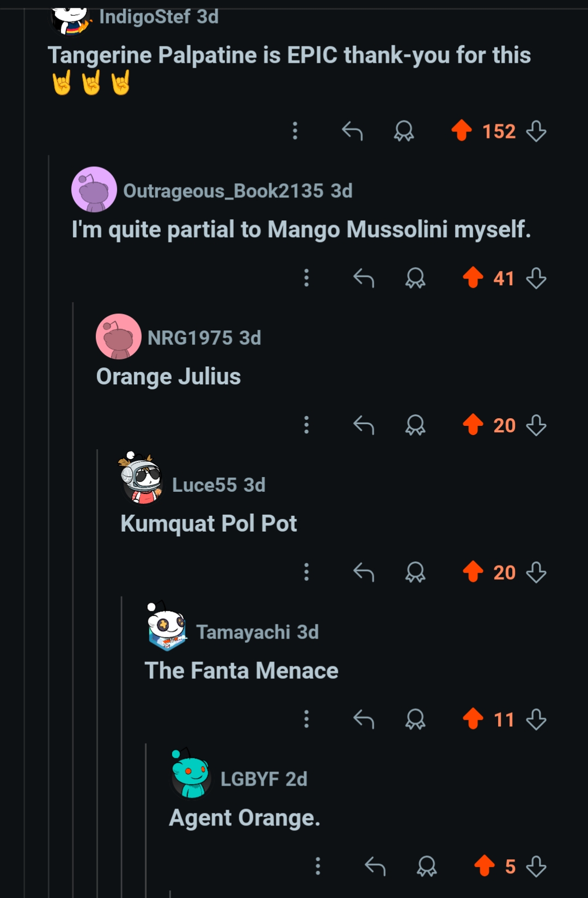This screenshot has height=898, width=588.
Task: Toggle upvote on the 152-point comment
Action: click(x=462, y=131)
